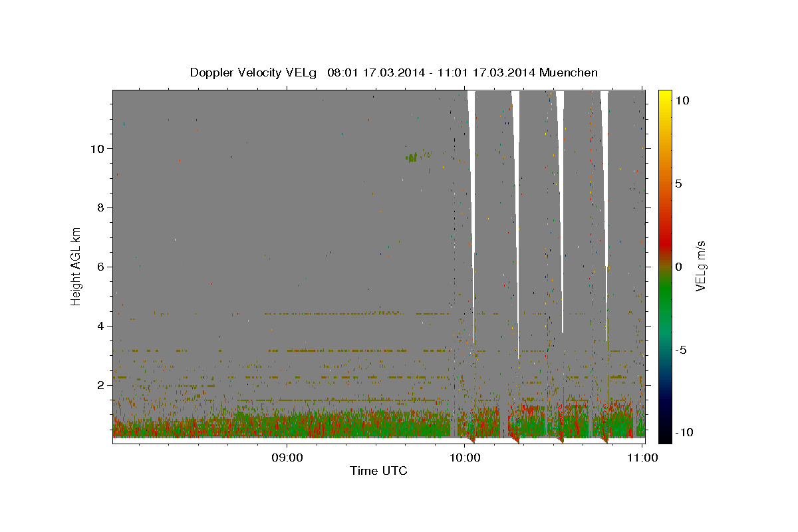Click the '10:00' time axis label

[465, 458]
